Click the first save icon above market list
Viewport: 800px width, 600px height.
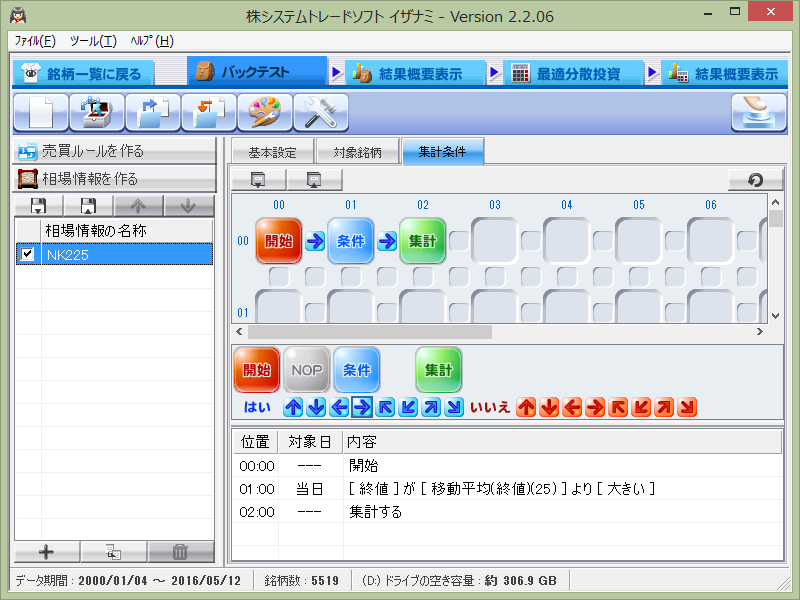(39, 206)
